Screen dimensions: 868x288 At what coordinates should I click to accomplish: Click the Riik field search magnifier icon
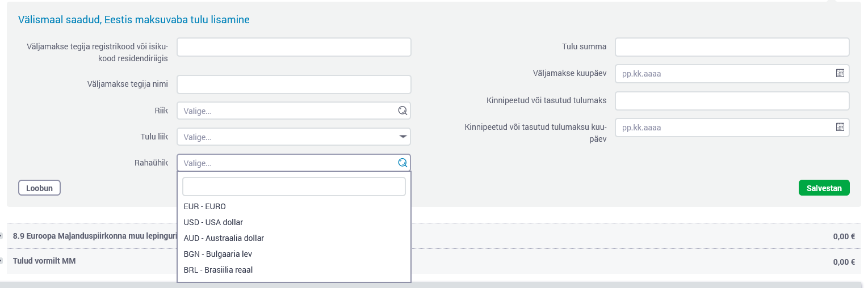402,111
